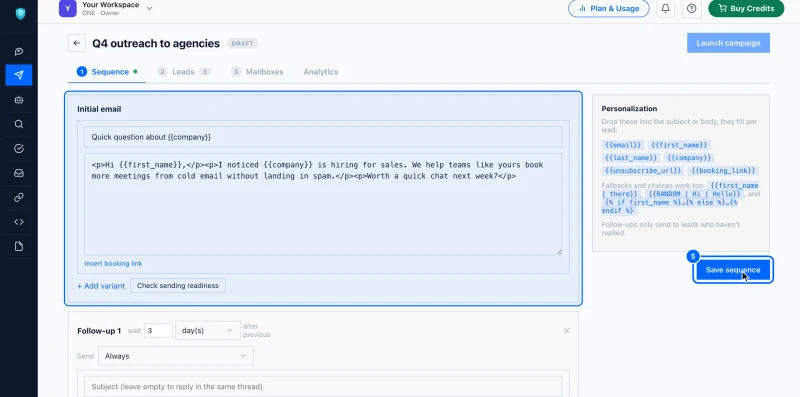Click the {{unsubscribe_url}} personalization tag

643,171
